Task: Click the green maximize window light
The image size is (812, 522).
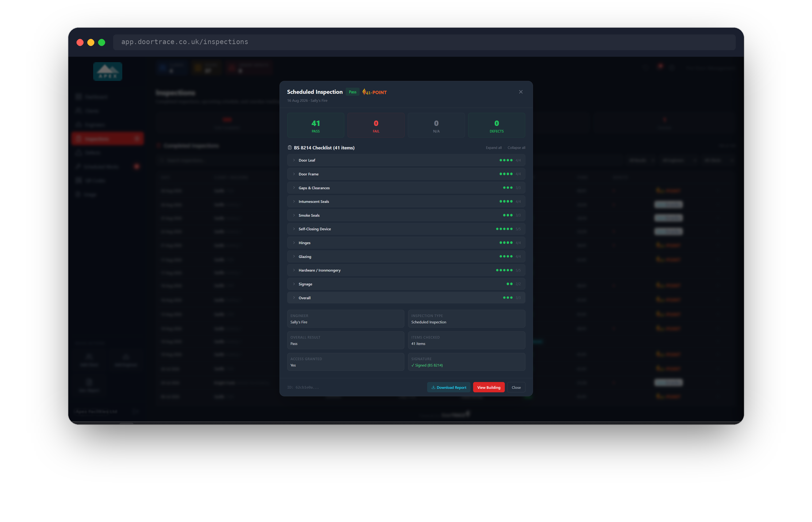Action: pyautogui.click(x=101, y=42)
